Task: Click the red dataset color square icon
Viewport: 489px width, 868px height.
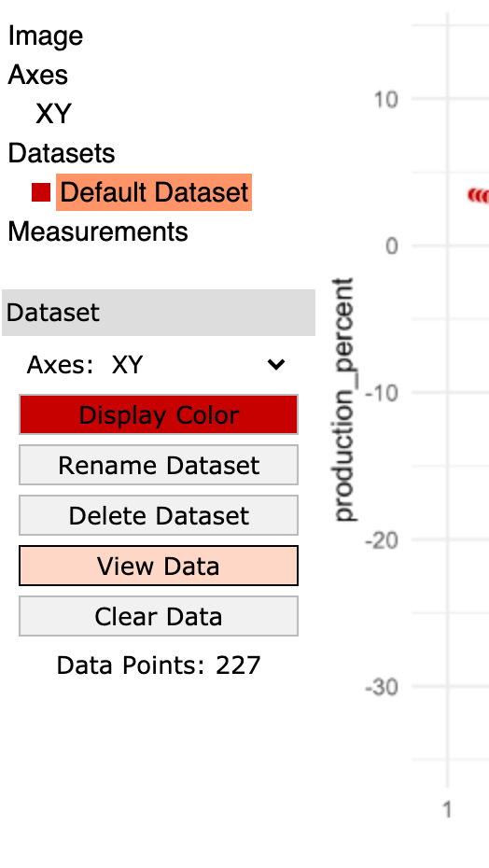Action: tap(41, 192)
